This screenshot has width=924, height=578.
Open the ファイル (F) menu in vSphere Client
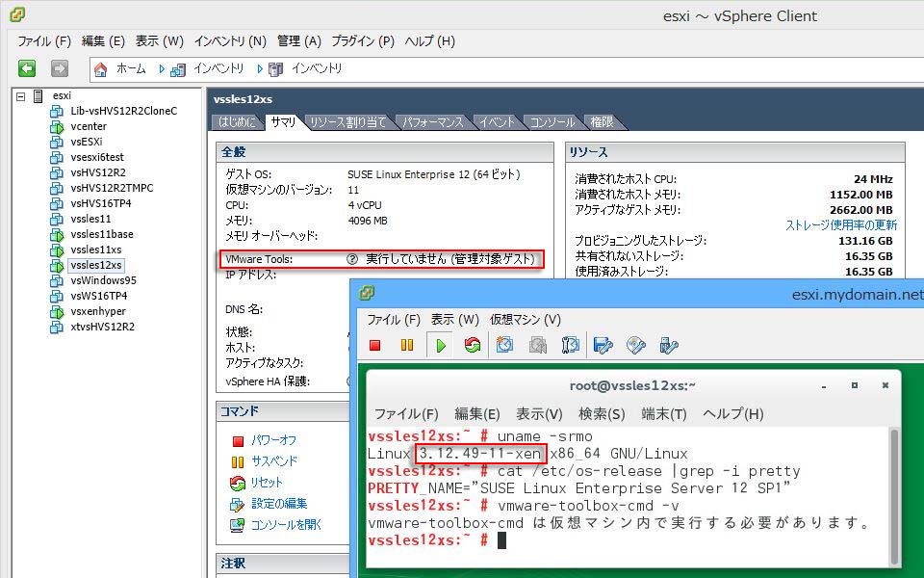pos(44,41)
